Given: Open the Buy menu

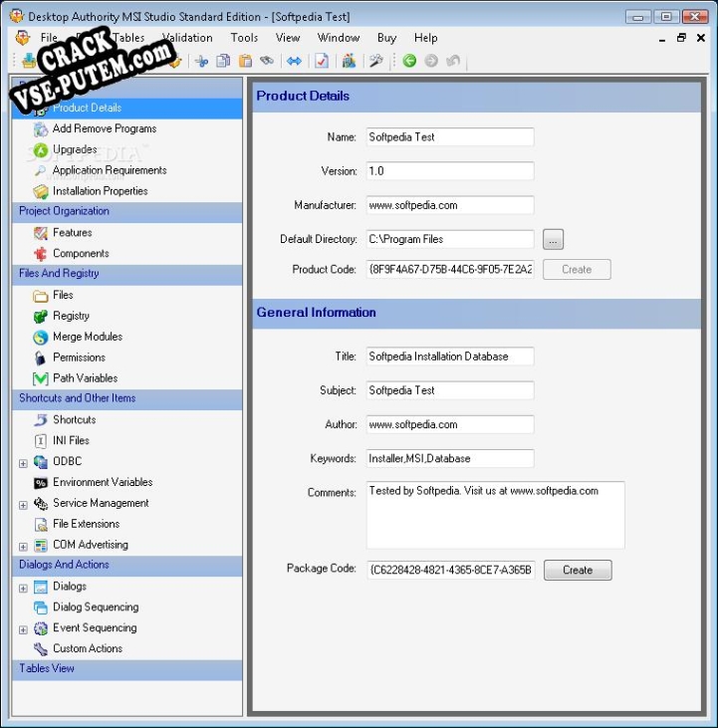Looking at the screenshot, I should (386, 38).
